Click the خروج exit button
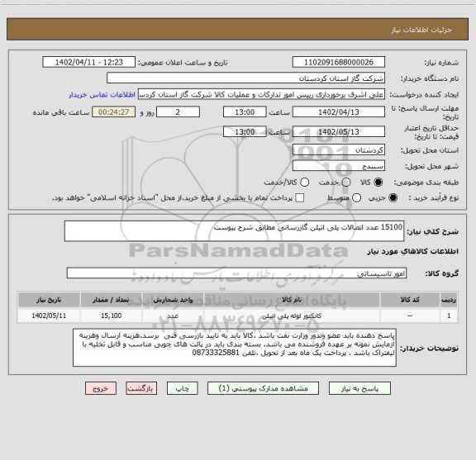This screenshot has width=476, height=460. (x=101, y=388)
